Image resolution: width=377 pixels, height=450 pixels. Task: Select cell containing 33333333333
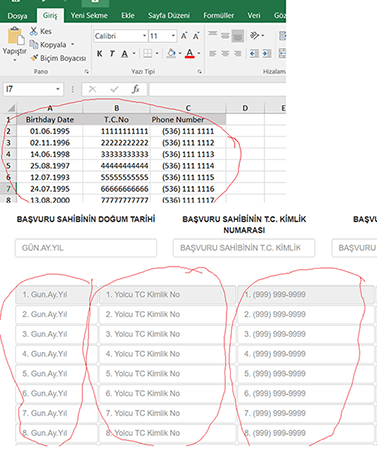(x=117, y=154)
